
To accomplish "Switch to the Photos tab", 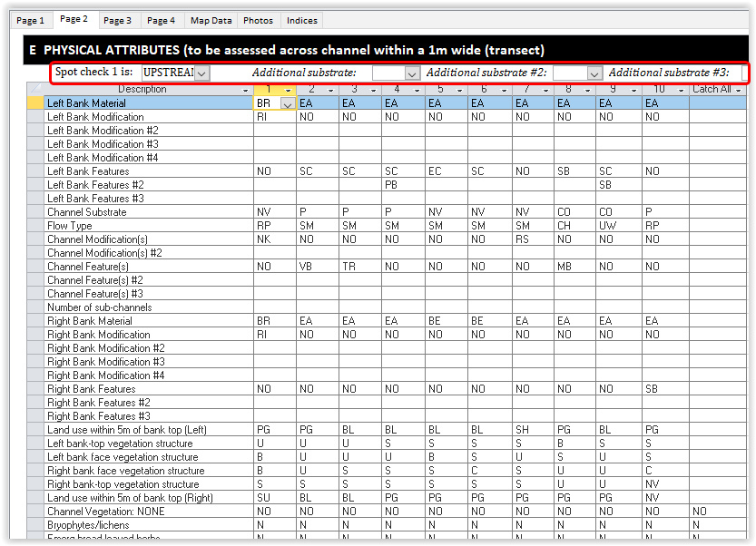I will click(x=258, y=20).
